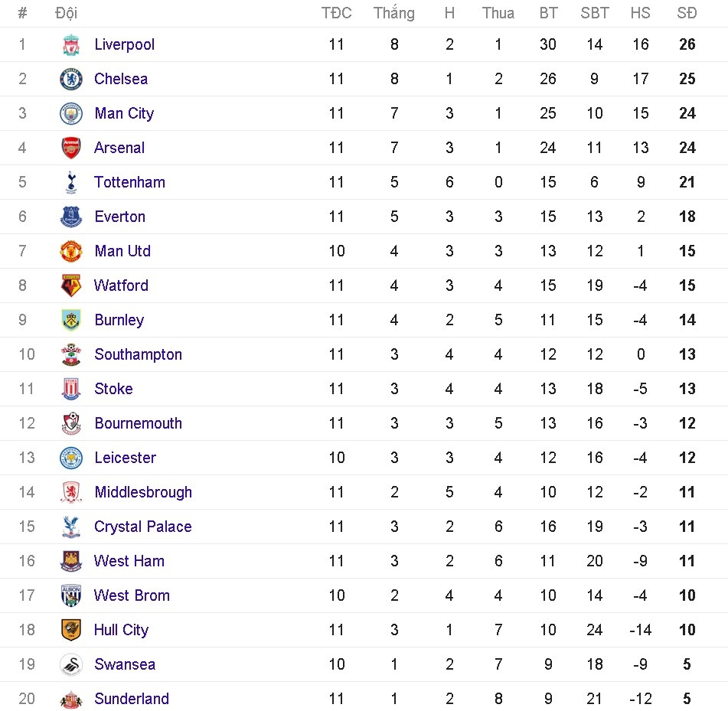
Task: Select the Everton club badge
Action: (x=70, y=217)
